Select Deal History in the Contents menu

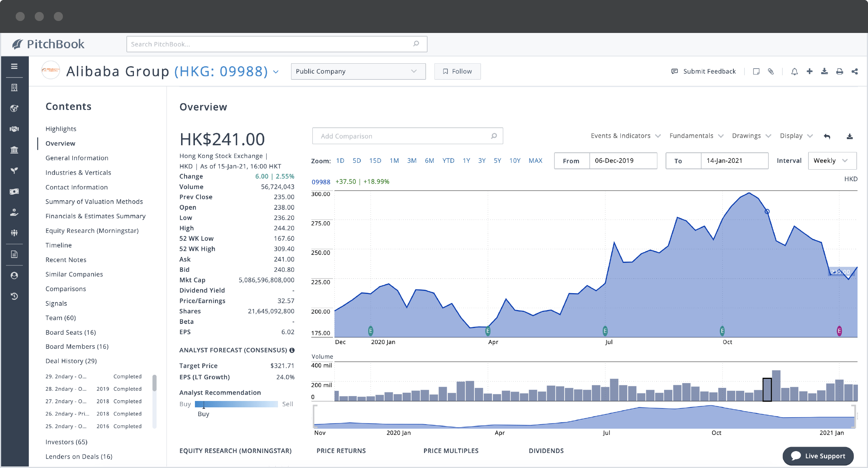(x=71, y=361)
